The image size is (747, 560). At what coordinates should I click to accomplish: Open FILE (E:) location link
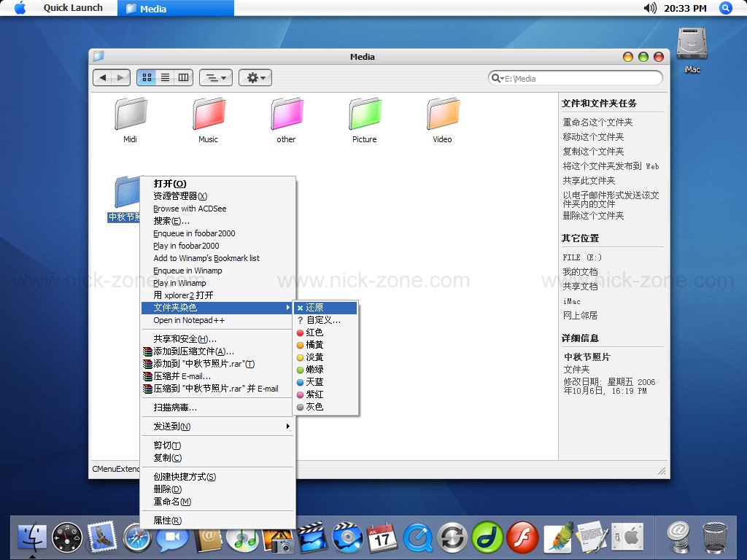click(582, 257)
